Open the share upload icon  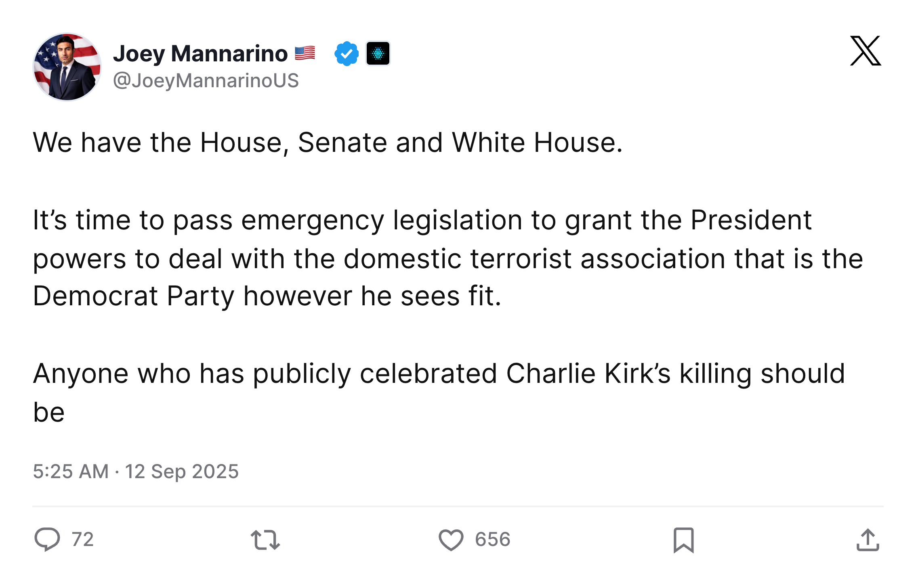[x=868, y=540]
